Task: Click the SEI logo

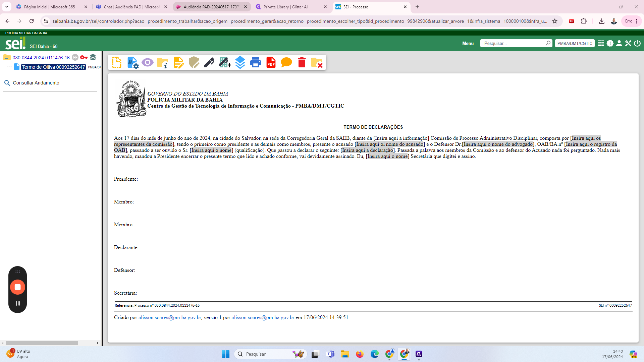Action: (15, 43)
